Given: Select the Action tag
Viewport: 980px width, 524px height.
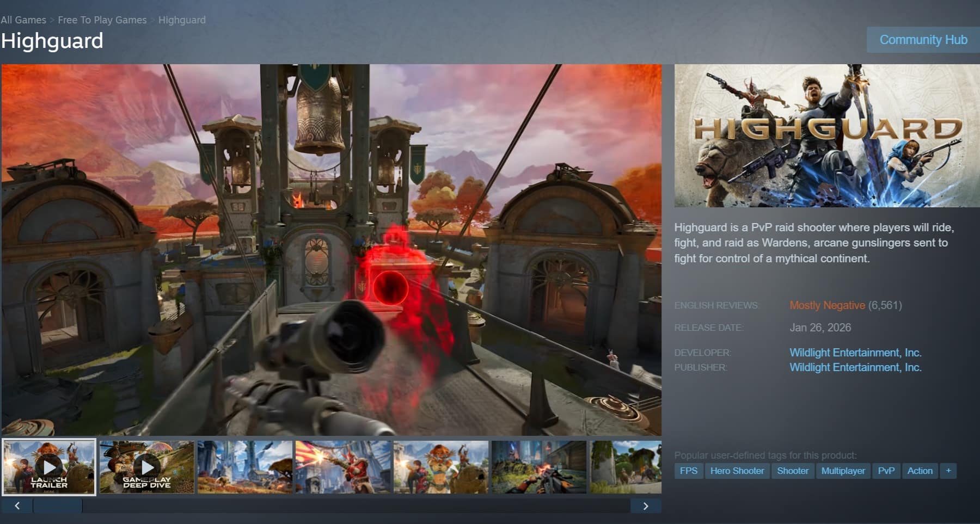Looking at the screenshot, I should (x=920, y=471).
